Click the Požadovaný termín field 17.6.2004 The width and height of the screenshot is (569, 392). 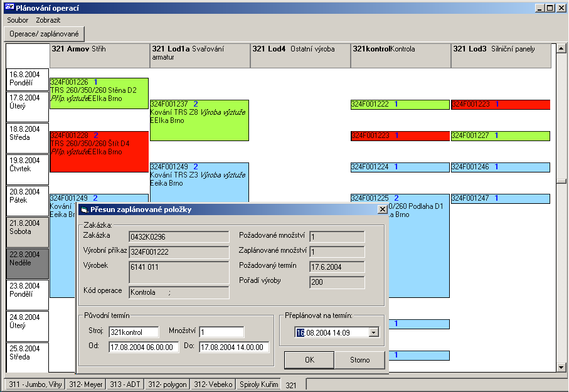tap(337, 267)
